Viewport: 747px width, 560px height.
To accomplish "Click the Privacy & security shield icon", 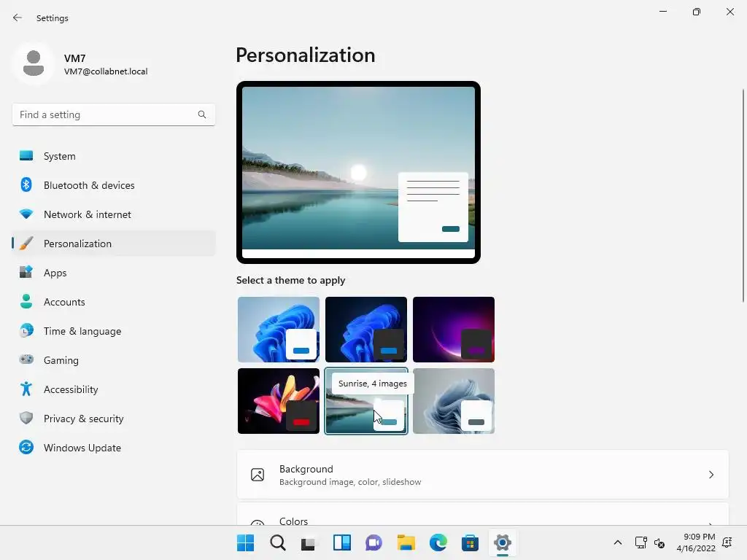I will (x=26, y=418).
